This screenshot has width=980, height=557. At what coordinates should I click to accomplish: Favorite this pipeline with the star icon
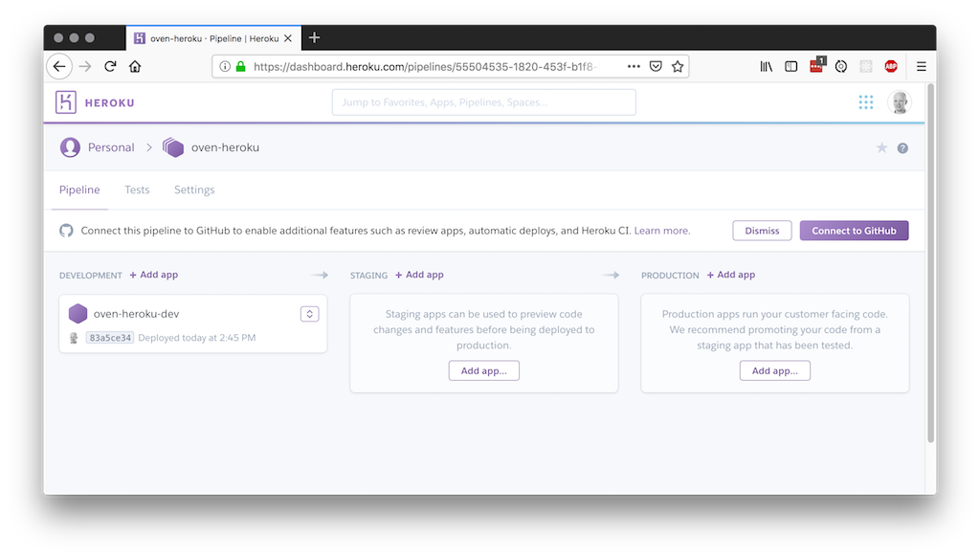[881, 148]
